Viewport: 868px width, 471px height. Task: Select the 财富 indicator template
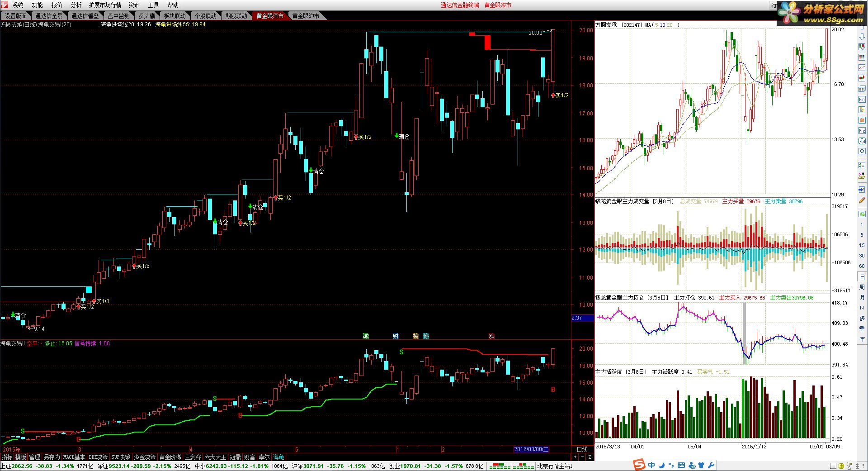point(250,457)
